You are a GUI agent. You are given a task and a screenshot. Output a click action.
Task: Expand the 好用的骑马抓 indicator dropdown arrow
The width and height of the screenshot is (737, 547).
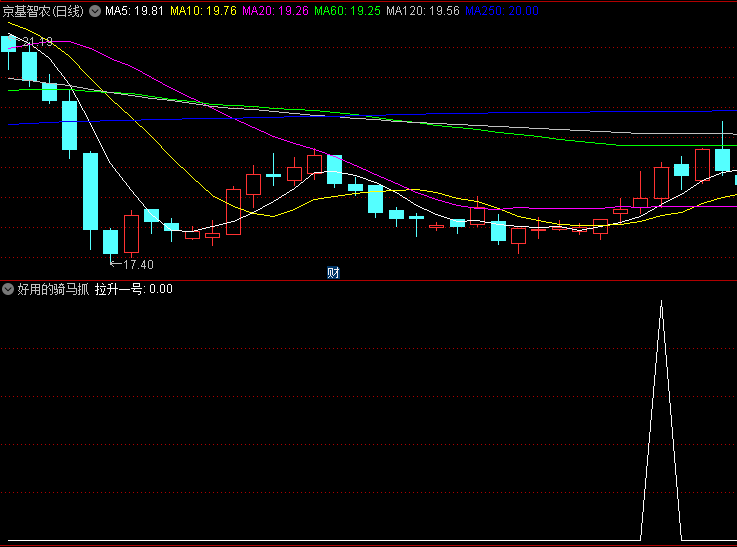[8, 289]
